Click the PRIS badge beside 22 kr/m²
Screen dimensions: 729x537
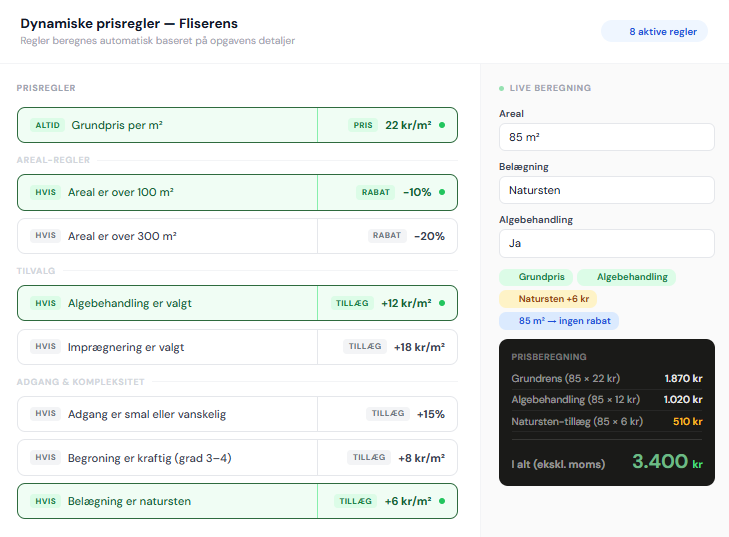pos(362,125)
